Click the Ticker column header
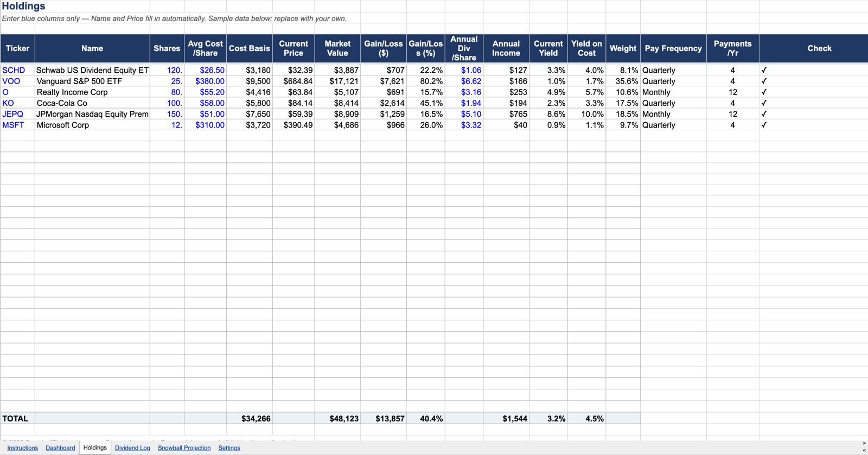Image resolution: width=868 pixels, height=455 pixels. tap(18, 48)
